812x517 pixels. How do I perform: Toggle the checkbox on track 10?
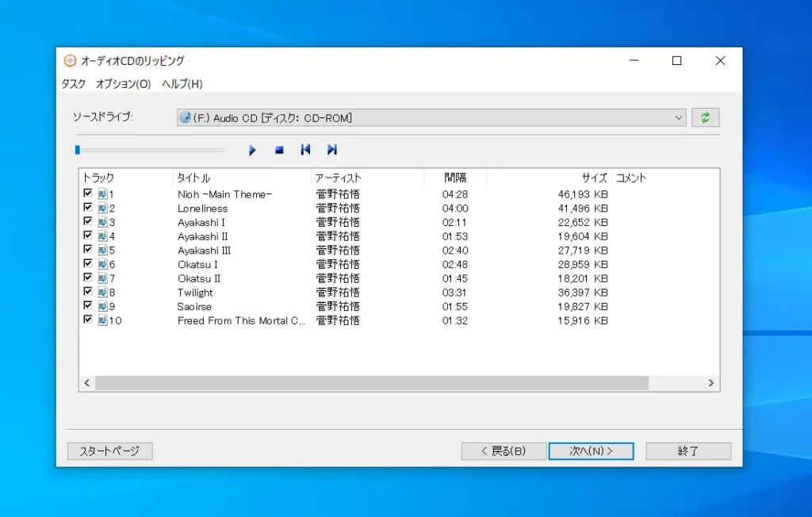coord(88,320)
